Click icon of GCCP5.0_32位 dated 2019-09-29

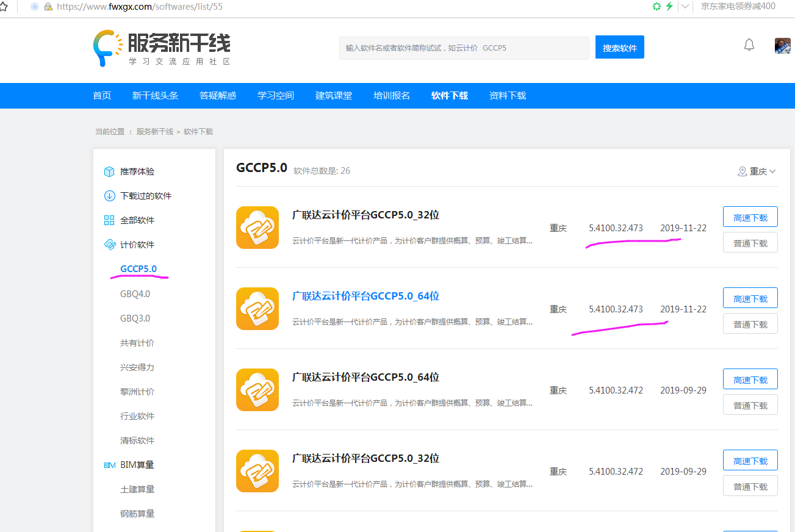pyautogui.click(x=257, y=471)
